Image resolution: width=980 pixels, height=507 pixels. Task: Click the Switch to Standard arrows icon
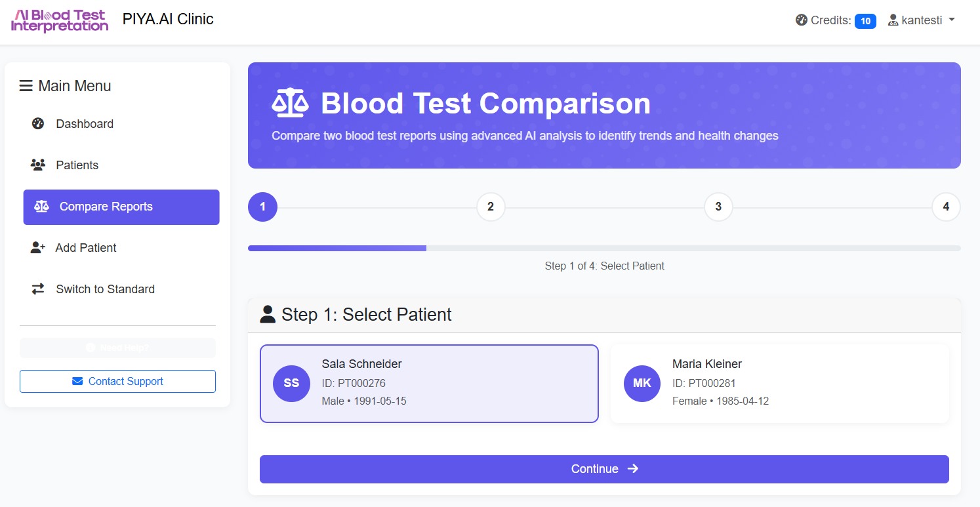pos(38,289)
